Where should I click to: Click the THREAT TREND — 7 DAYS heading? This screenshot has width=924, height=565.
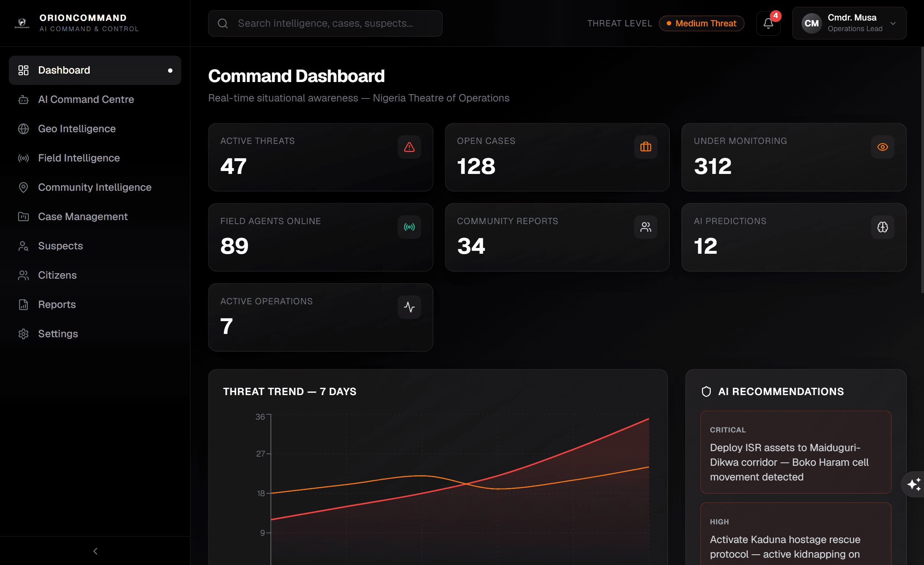tap(289, 391)
